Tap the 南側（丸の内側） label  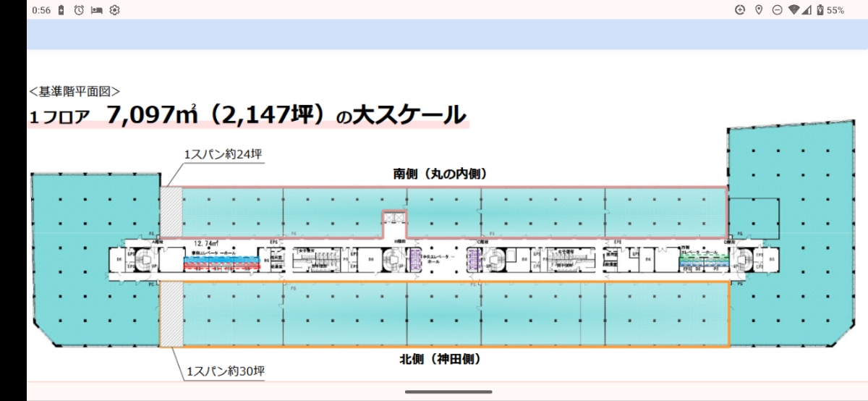[440, 174]
